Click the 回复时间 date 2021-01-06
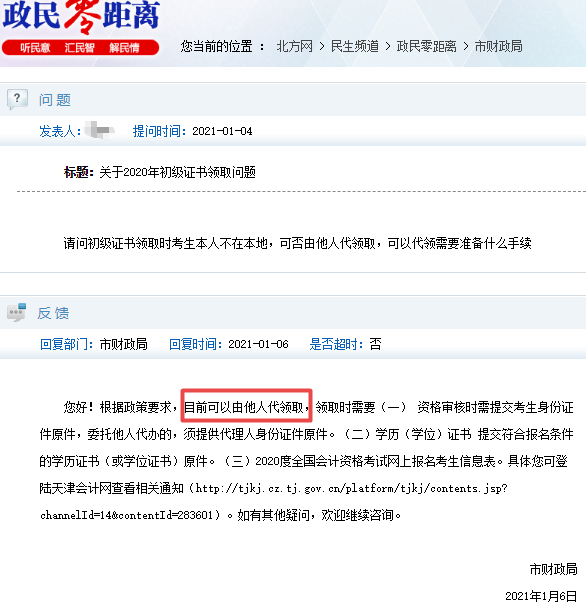This screenshot has height=602, width=586. pyautogui.click(x=258, y=344)
